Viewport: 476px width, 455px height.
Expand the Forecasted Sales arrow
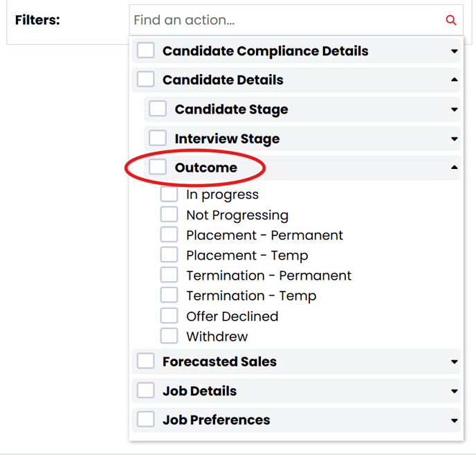[x=454, y=362]
